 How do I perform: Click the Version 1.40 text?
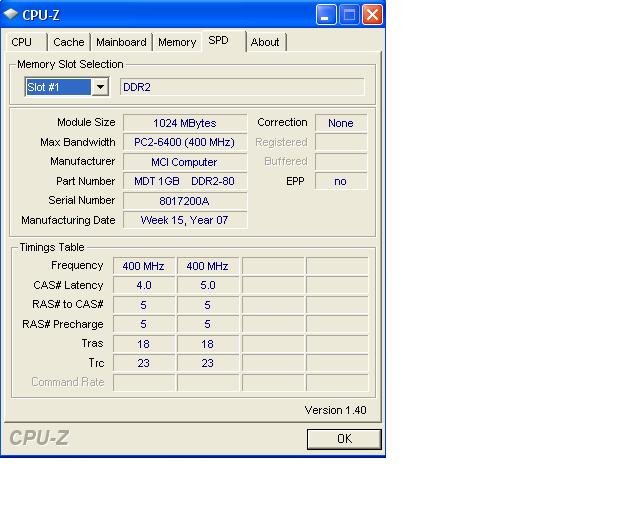(x=336, y=410)
